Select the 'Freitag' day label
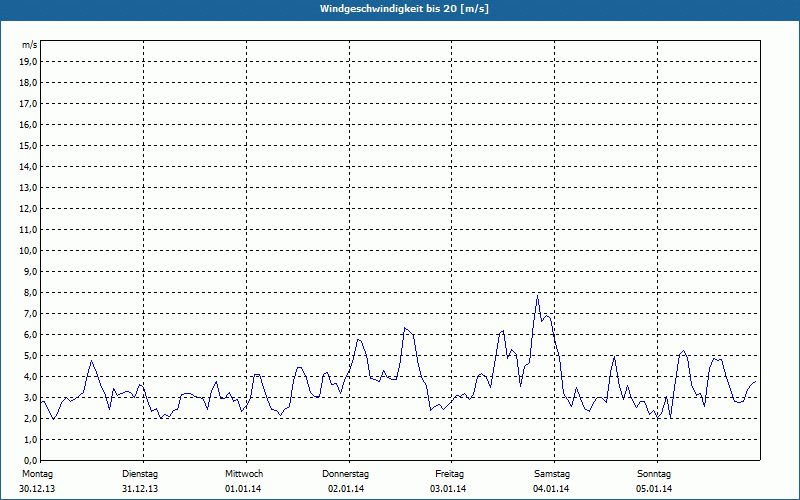 point(449,474)
